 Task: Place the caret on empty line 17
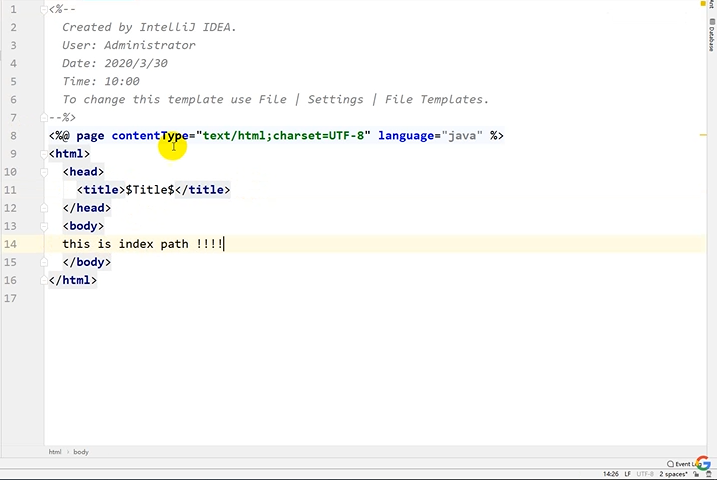point(375,298)
